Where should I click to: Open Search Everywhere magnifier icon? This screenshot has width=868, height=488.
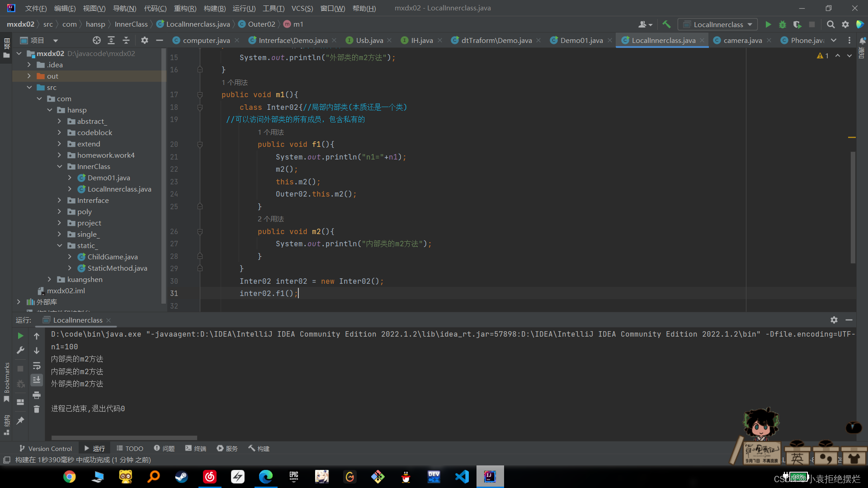(x=830, y=24)
